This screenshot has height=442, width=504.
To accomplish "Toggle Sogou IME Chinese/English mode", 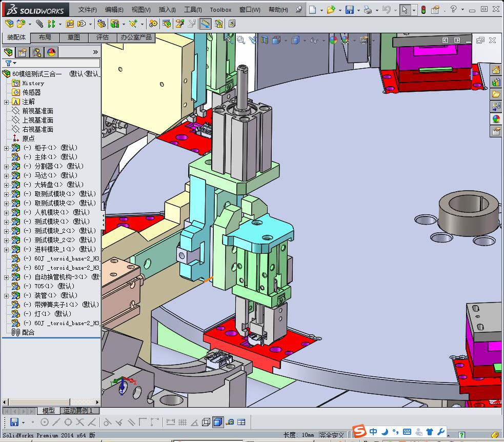I will pyautogui.click(x=373, y=432).
